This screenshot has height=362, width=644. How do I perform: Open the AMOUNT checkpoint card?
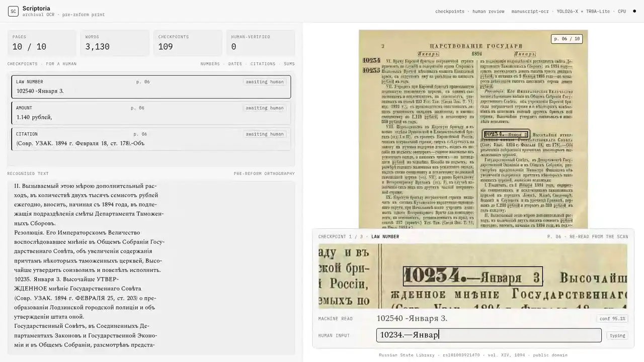(151, 113)
